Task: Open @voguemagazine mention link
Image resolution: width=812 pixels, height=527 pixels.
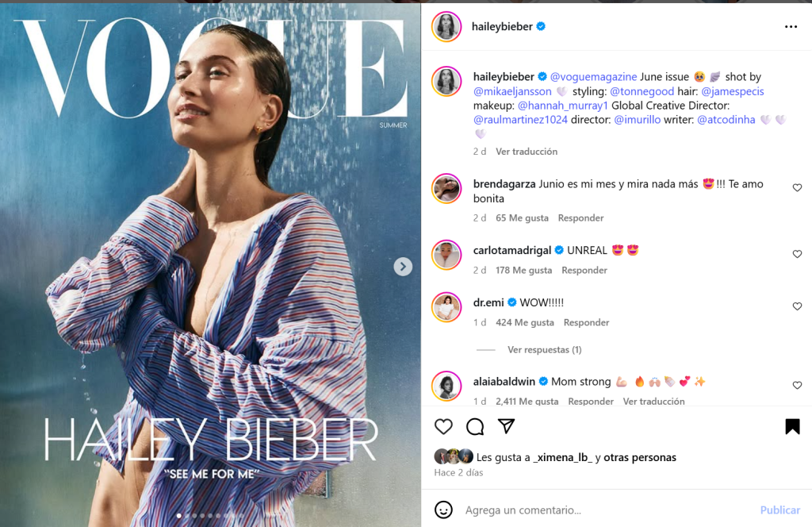Action: [x=593, y=77]
